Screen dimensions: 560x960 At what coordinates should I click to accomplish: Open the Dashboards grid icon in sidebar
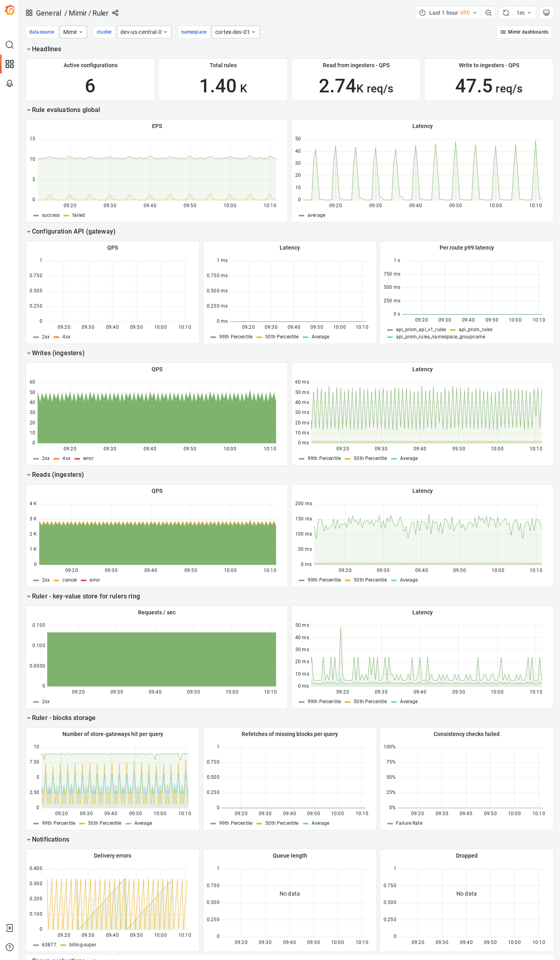tap(10, 64)
